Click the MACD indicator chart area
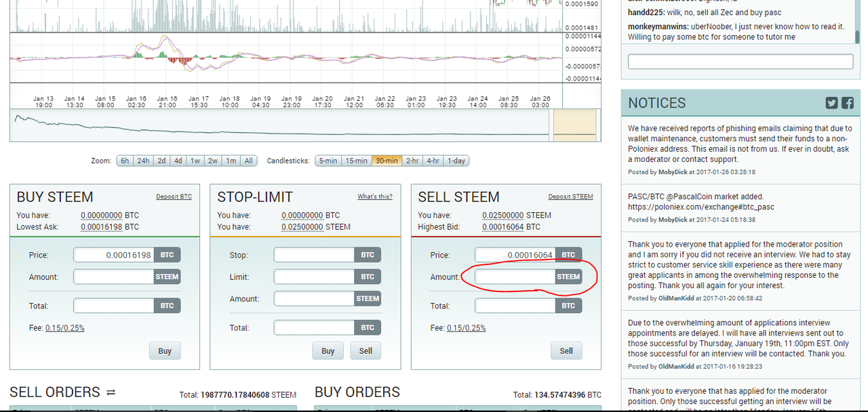 (286, 58)
